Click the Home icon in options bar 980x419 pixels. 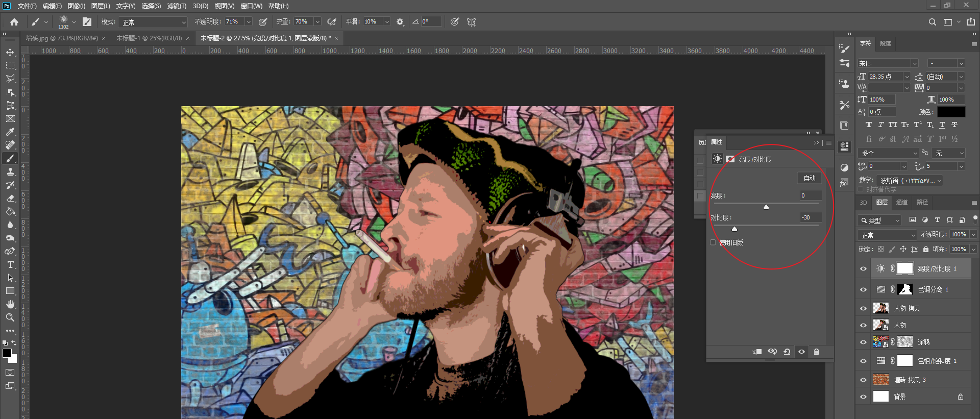tap(14, 22)
